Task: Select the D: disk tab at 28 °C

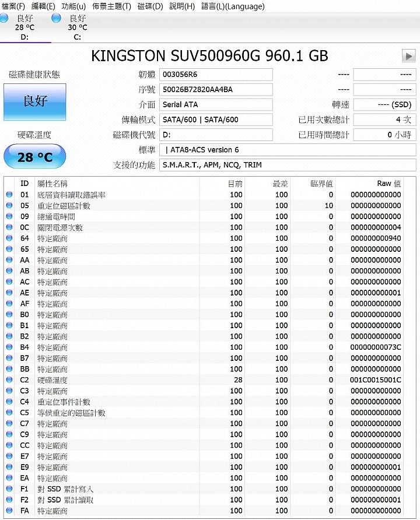Action: tap(25, 27)
